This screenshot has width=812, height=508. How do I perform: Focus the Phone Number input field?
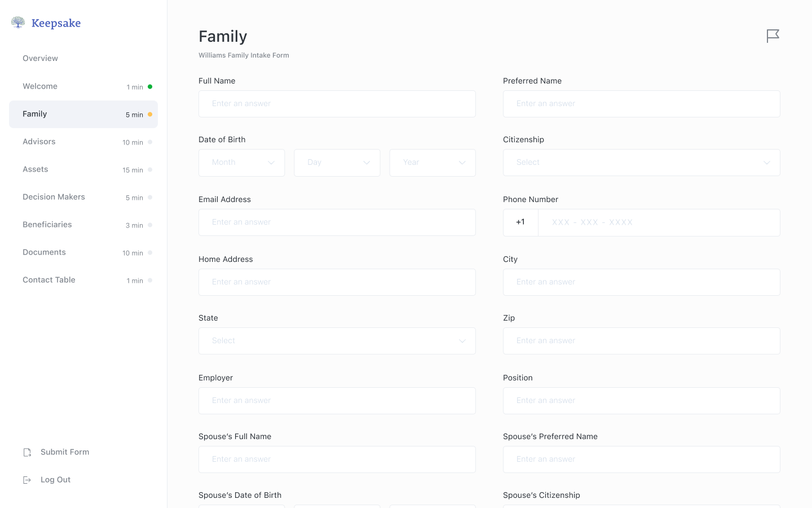[x=659, y=222]
